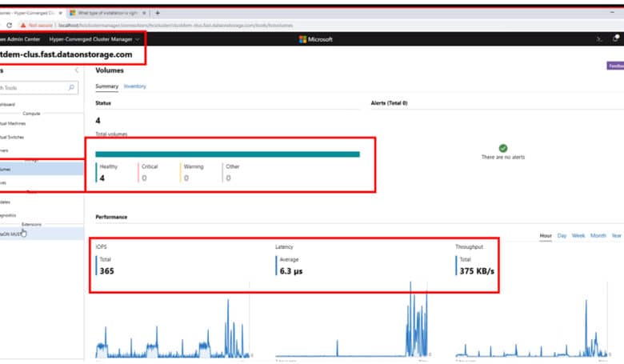Image resolution: width=624 pixels, height=364 pixels.
Task: Click the "There are no alerts" message
Action: (503, 157)
